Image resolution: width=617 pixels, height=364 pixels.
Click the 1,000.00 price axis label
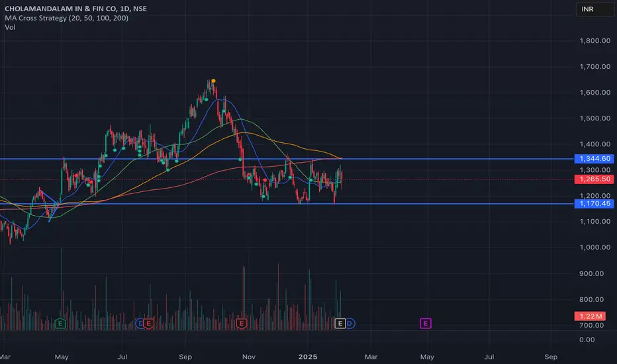[x=595, y=247]
